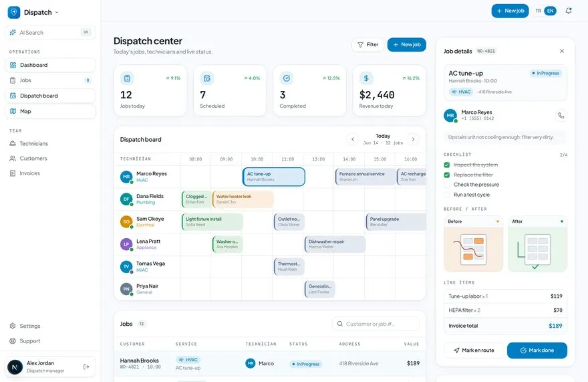This screenshot has height=382, width=588.
Task: Click the Scheduled calendar icon
Action: 206,78
